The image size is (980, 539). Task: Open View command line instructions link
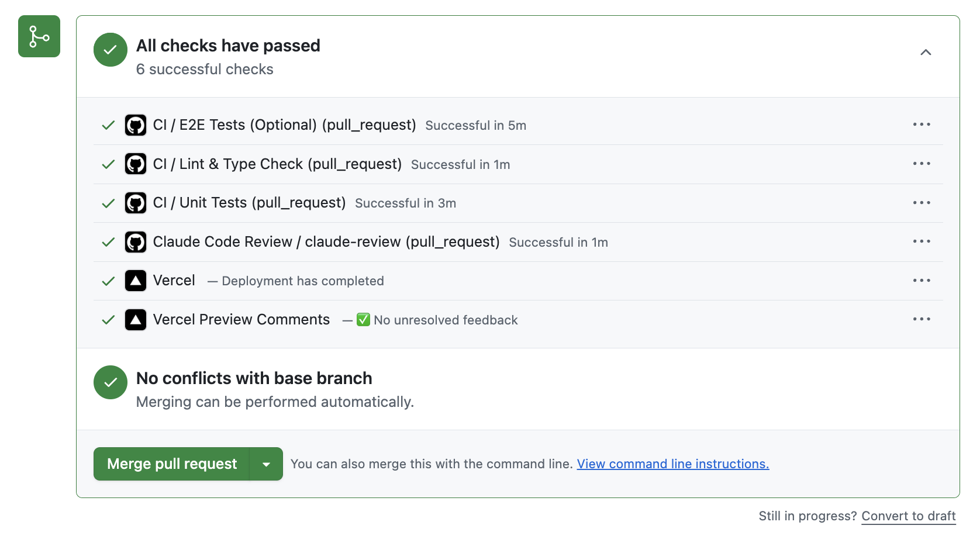672,464
